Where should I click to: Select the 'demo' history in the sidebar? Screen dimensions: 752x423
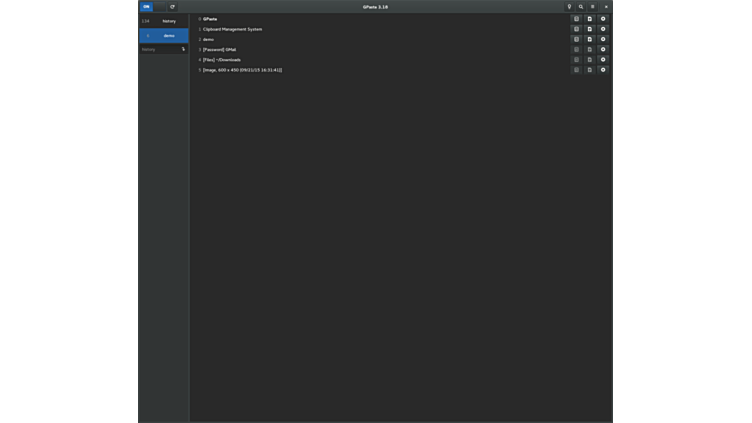[x=164, y=35]
